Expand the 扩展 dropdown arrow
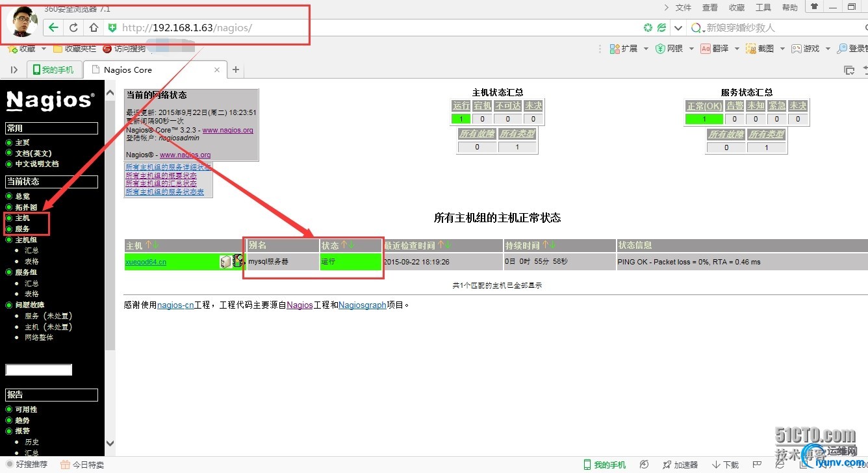The image size is (868, 473). tap(645, 49)
